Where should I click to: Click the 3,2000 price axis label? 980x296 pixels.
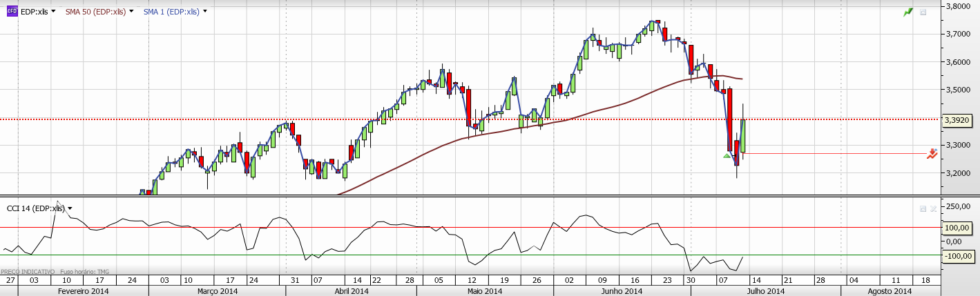click(x=958, y=172)
